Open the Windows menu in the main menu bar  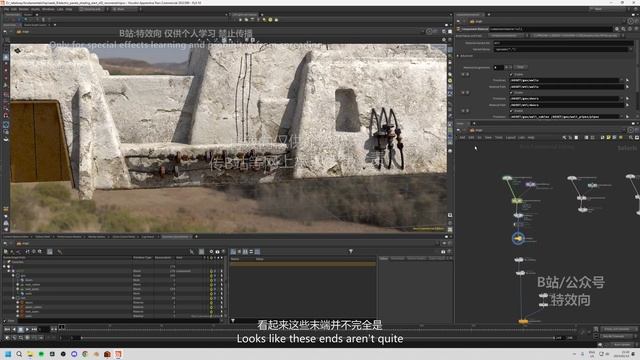point(48,9)
